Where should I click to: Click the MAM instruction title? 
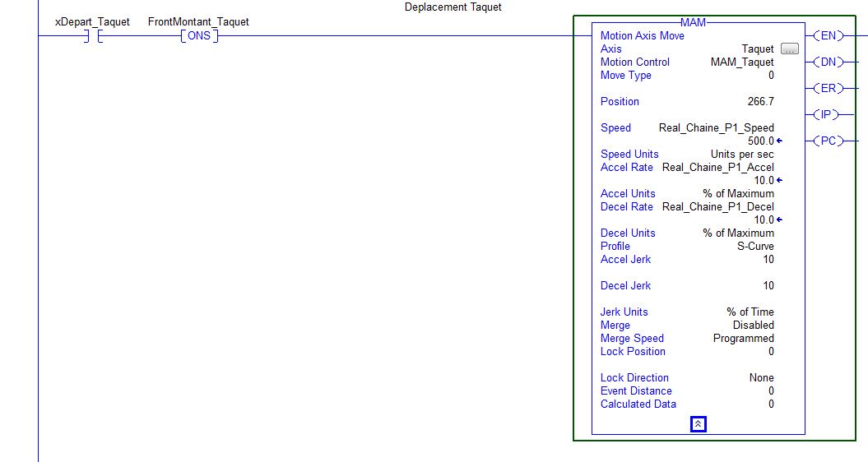(x=693, y=23)
